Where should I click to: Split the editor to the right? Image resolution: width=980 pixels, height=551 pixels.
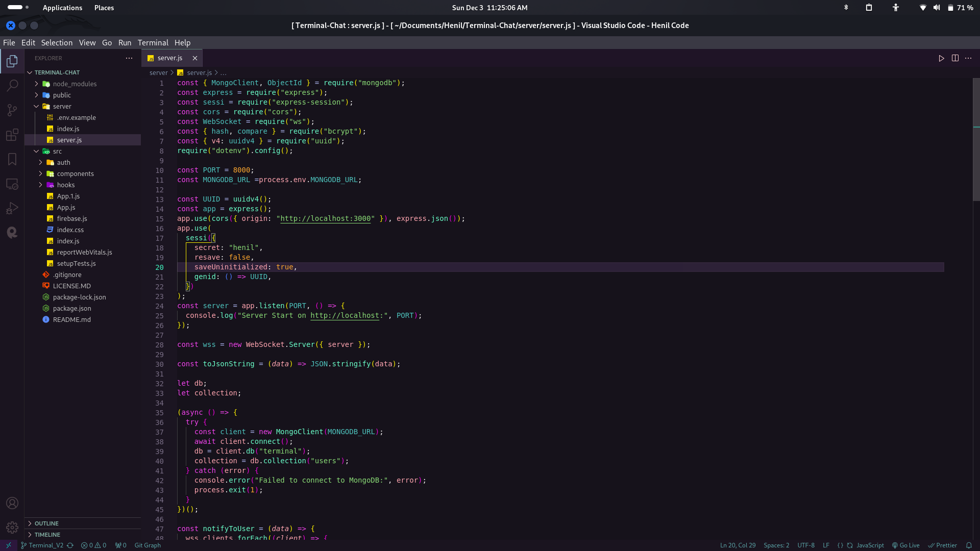955,58
